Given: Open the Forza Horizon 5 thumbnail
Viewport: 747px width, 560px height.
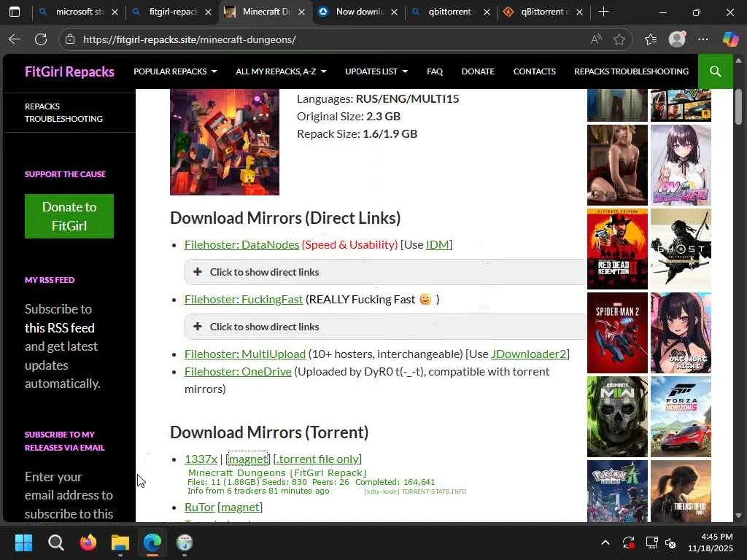Looking at the screenshot, I should [x=681, y=416].
